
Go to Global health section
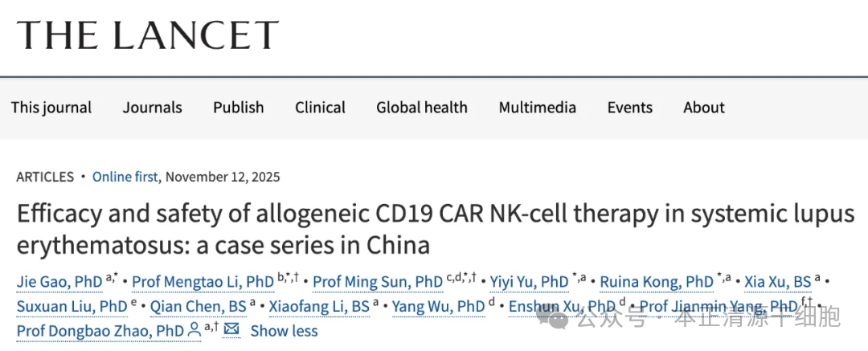(422, 108)
